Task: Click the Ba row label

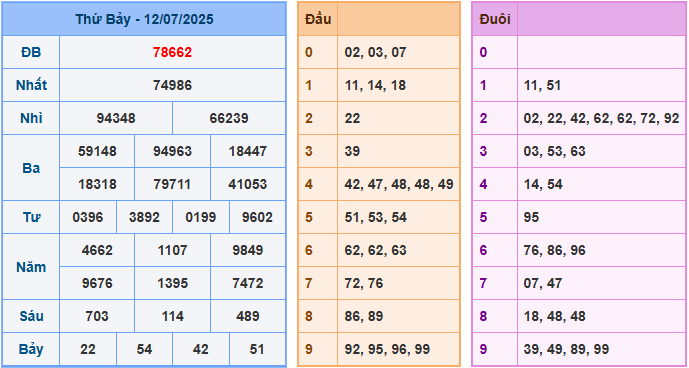Action: click(x=31, y=168)
